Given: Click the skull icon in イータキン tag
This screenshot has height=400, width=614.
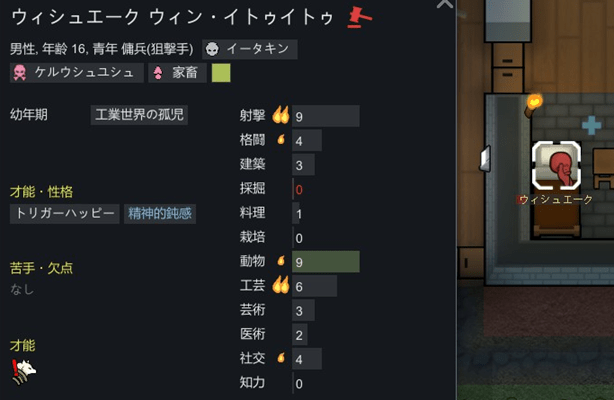Looking at the screenshot, I should [212, 49].
